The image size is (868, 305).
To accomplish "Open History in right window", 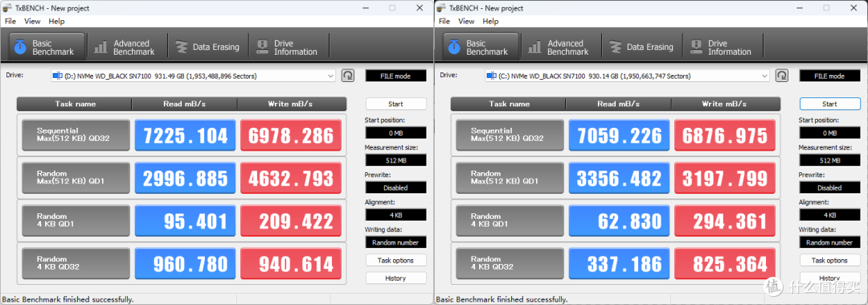I will tap(829, 278).
